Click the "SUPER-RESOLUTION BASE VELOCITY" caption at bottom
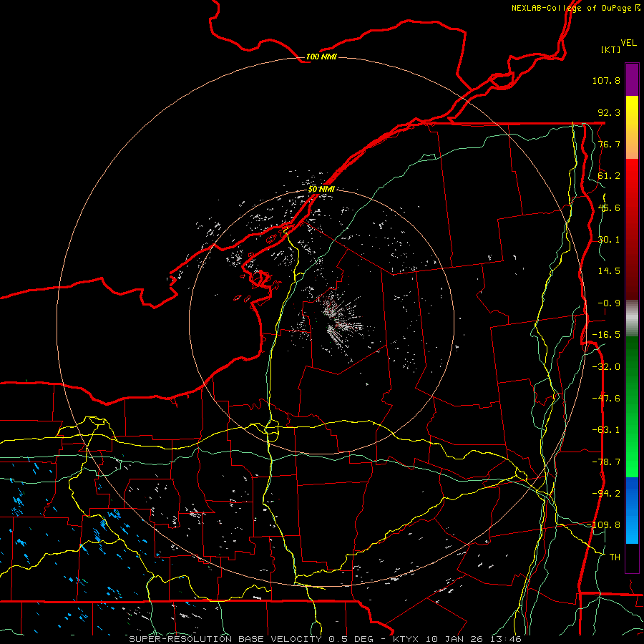 point(227,639)
